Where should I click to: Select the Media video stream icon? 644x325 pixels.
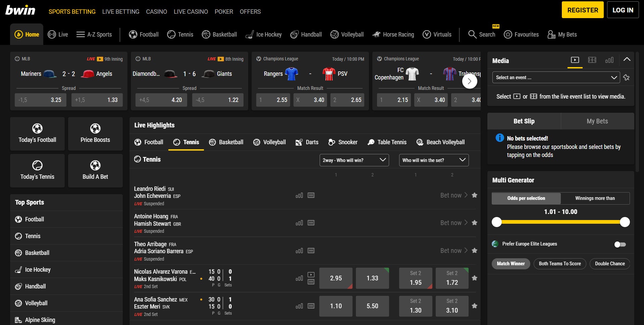click(x=575, y=60)
